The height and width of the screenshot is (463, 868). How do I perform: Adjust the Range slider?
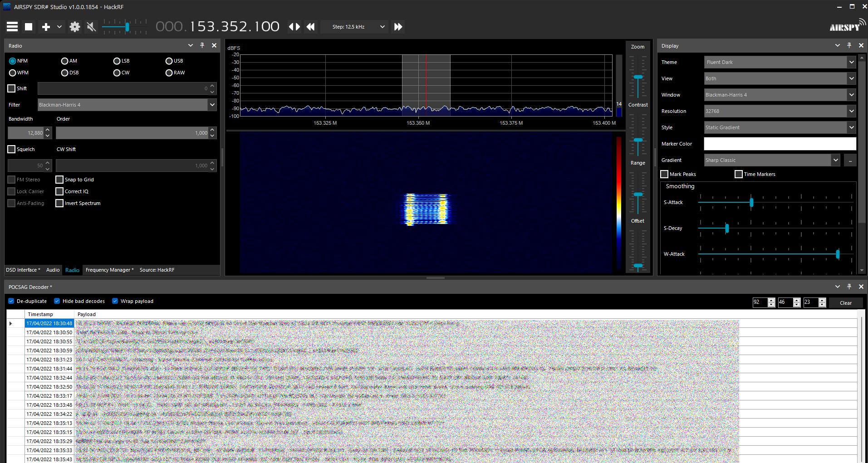(638, 194)
